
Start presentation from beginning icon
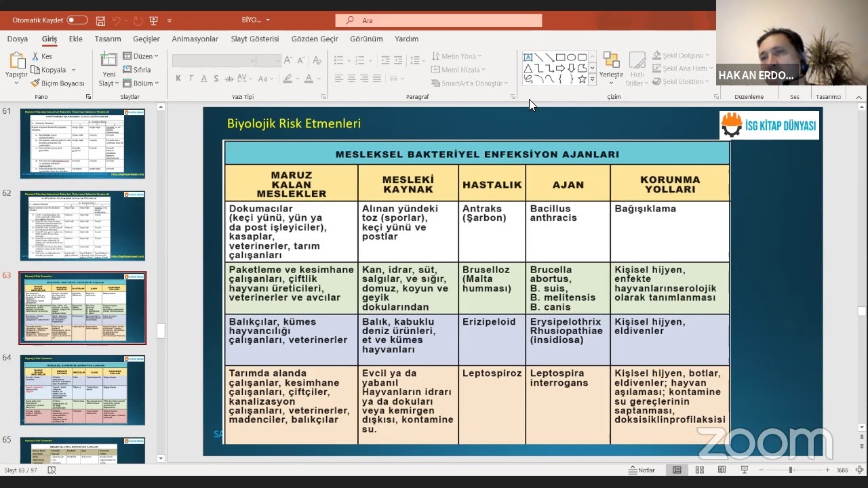(x=153, y=20)
